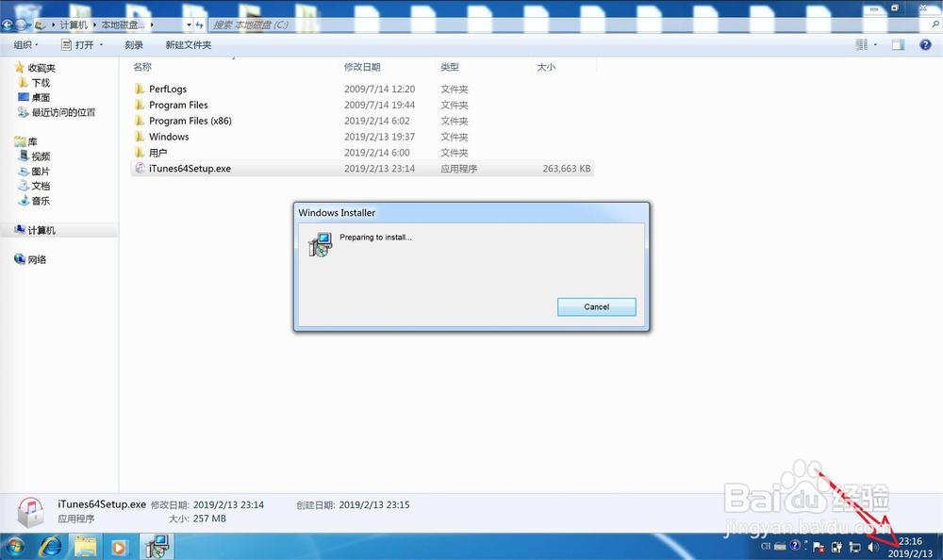Select the Program Files (x86) folder icon
This screenshot has width=943, height=560.
pyautogui.click(x=140, y=121)
